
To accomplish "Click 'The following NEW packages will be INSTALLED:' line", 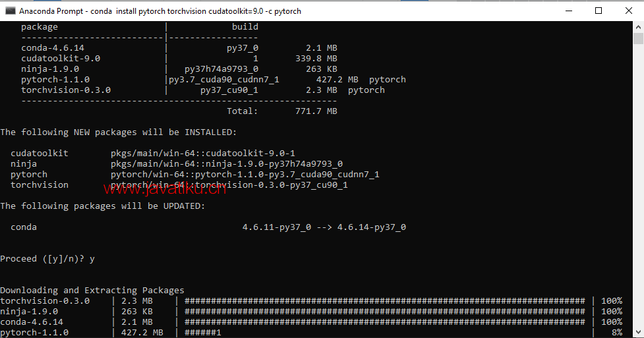I will [119, 132].
